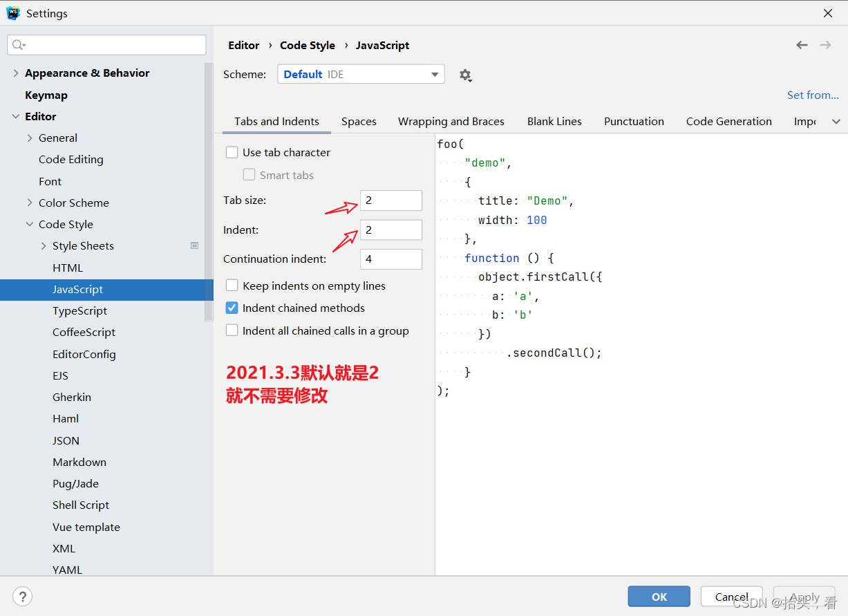The width and height of the screenshot is (848, 616).
Task: Click the OK button
Action: 659,597
